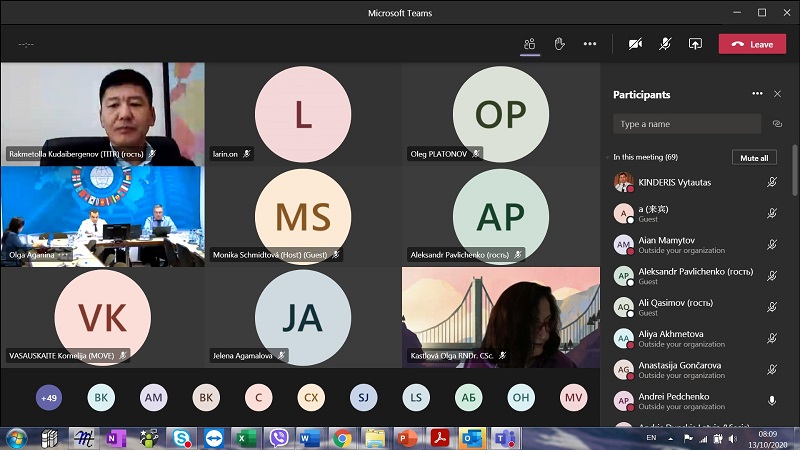Close the Participants panel

778,94
